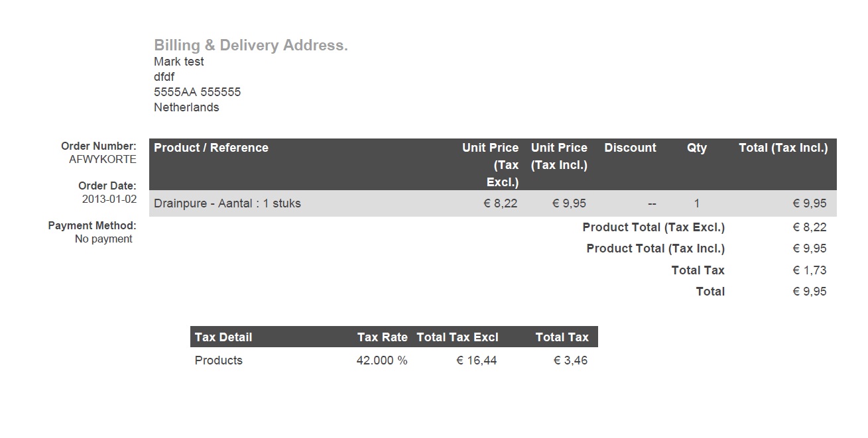Click the Product Total (Tax Excl.) label
The width and height of the screenshot is (868, 438).
pyautogui.click(x=654, y=227)
